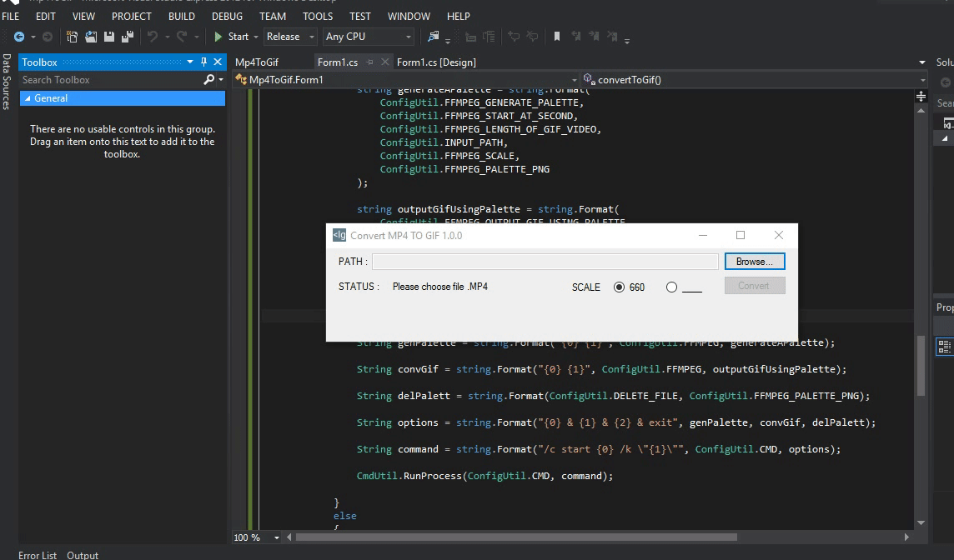Select the 660 scale radio button
The image size is (954, 560).
pos(619,287)
